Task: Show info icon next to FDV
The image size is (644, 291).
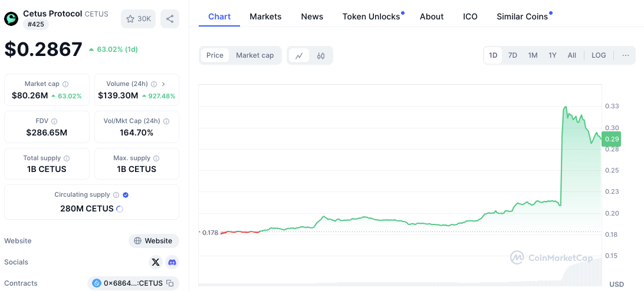Action: tap(54, 121)
